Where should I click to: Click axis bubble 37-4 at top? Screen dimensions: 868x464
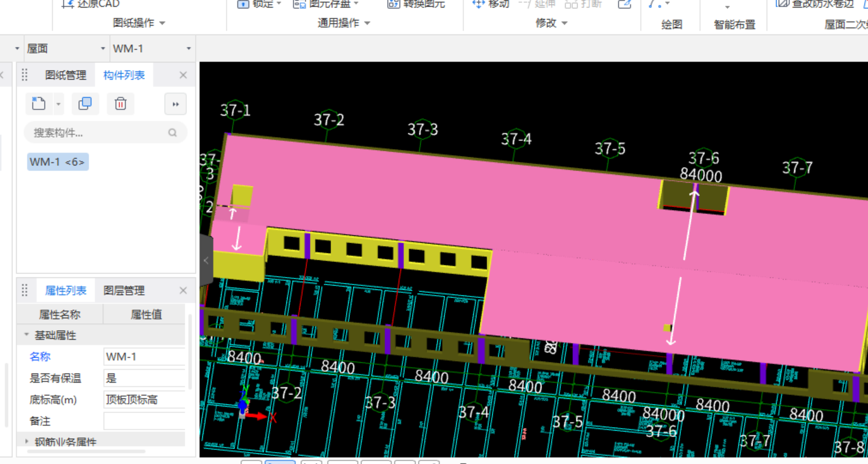tap(516, 139)
